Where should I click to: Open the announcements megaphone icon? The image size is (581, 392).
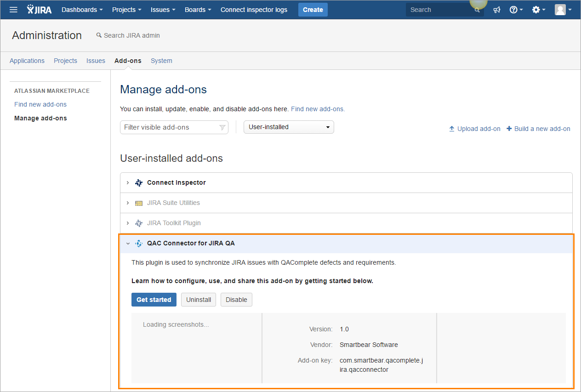pyautogui.click(x=497, y=9)
